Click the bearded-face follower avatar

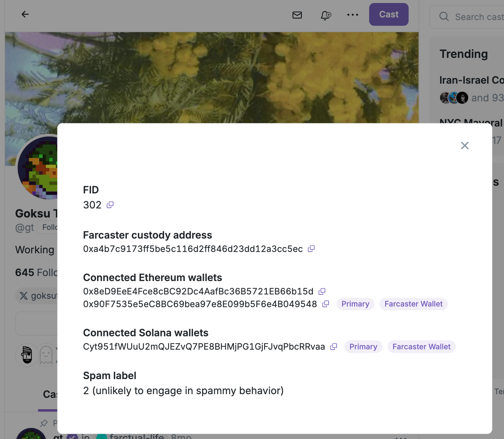pos(27,355)
